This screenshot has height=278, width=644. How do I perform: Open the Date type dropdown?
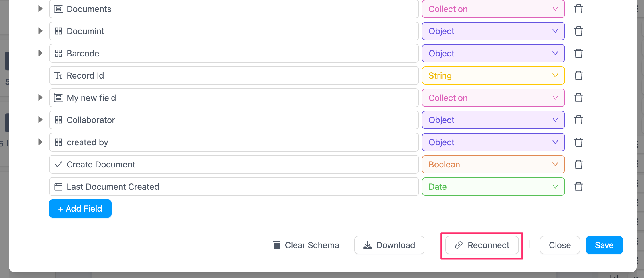click(493, 187)
